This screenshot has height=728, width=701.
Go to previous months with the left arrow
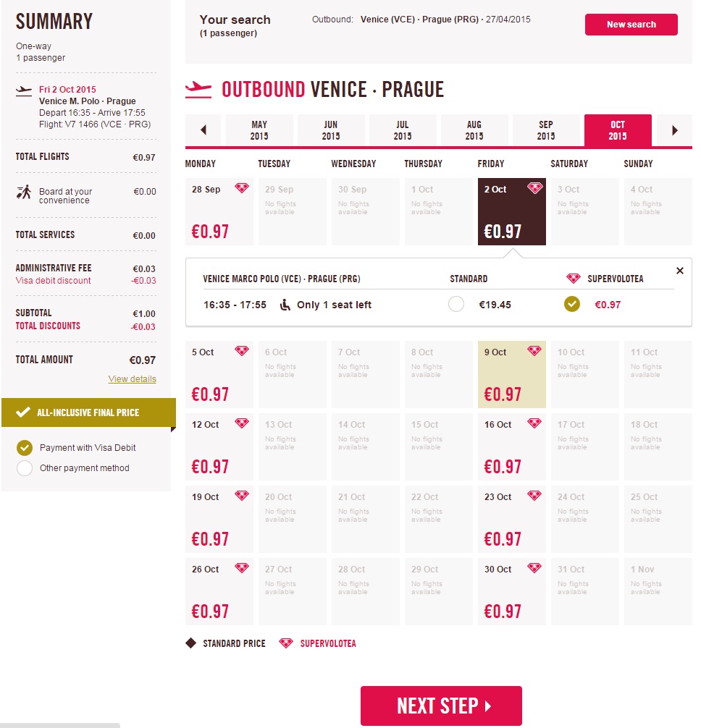point(203,130)
